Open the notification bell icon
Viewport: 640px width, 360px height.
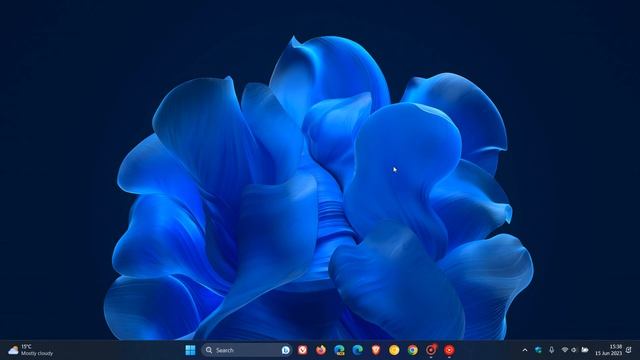629,350
